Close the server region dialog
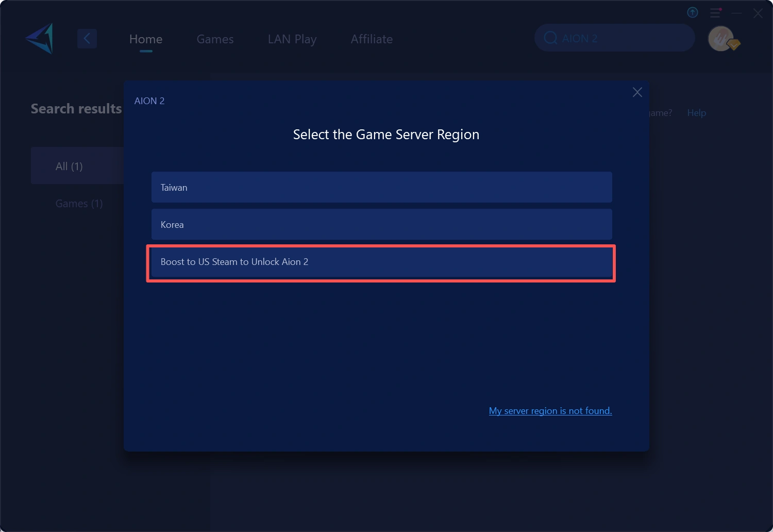 click(637, 92)
